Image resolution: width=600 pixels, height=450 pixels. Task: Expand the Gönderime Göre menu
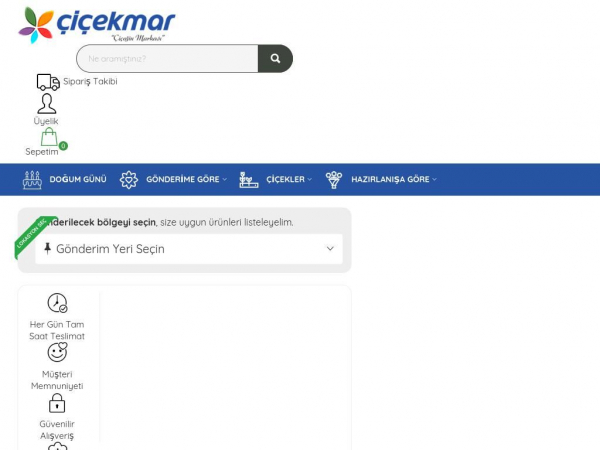click(186, 180)
